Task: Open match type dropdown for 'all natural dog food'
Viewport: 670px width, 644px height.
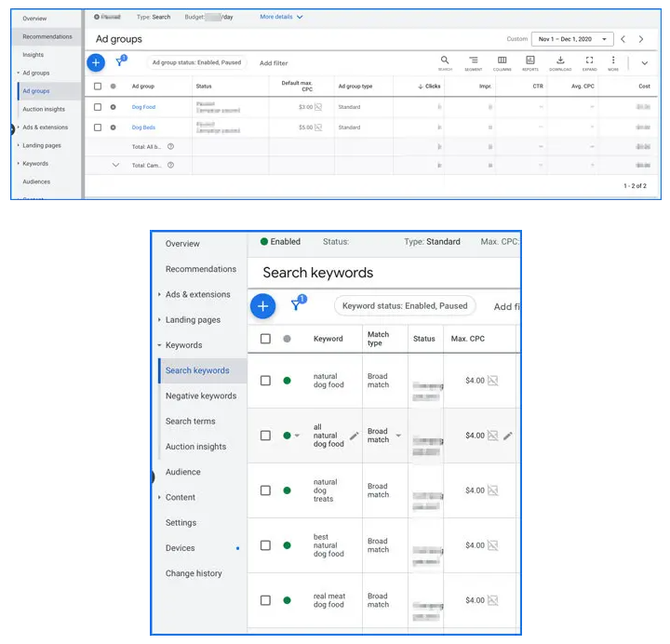Action: point(398,436)
